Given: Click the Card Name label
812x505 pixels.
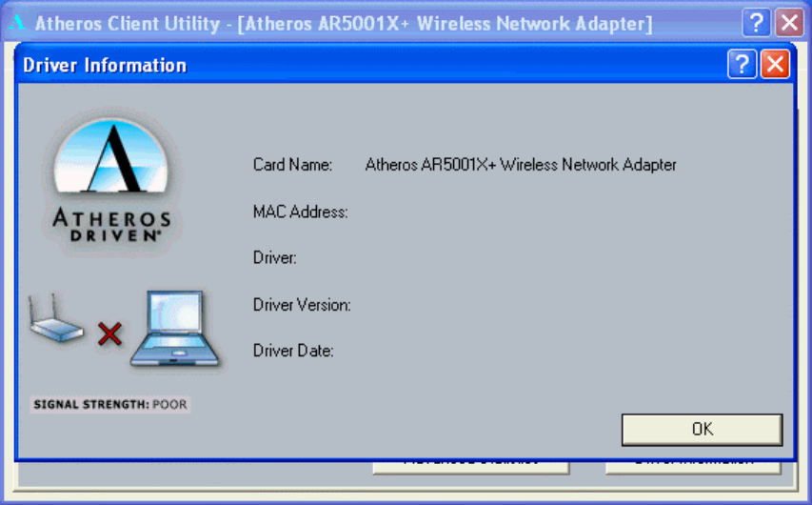Looking at the screenshot, I should click(292, 165).
